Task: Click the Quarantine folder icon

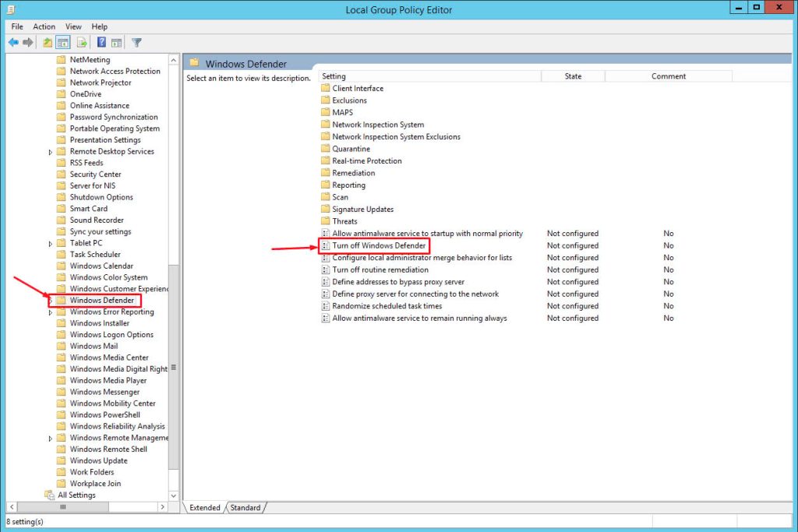Action: click(326, 149)
